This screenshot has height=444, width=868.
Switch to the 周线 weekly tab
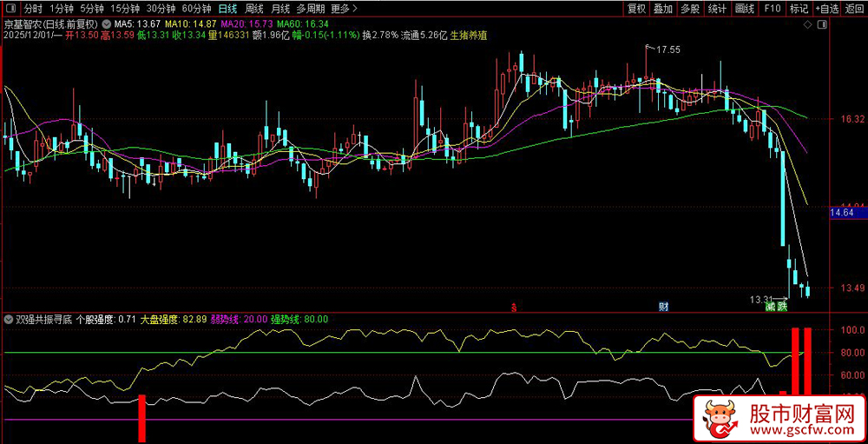[254, 9]
